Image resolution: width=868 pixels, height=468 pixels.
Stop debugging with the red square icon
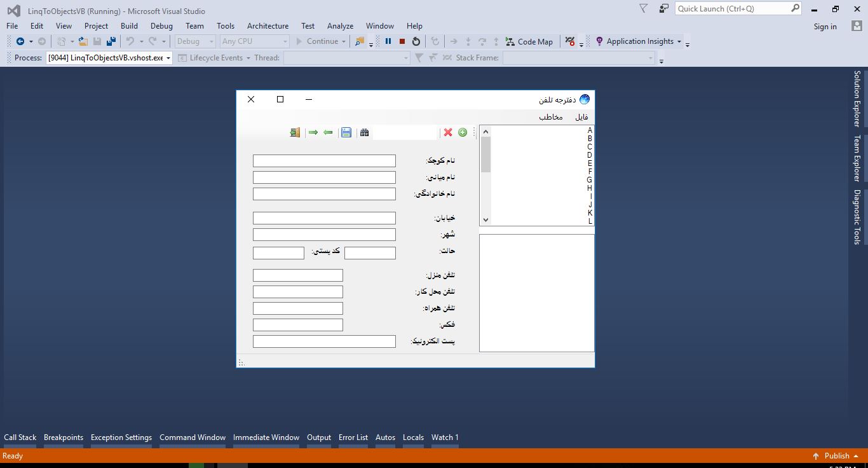(x=402, y=41)
